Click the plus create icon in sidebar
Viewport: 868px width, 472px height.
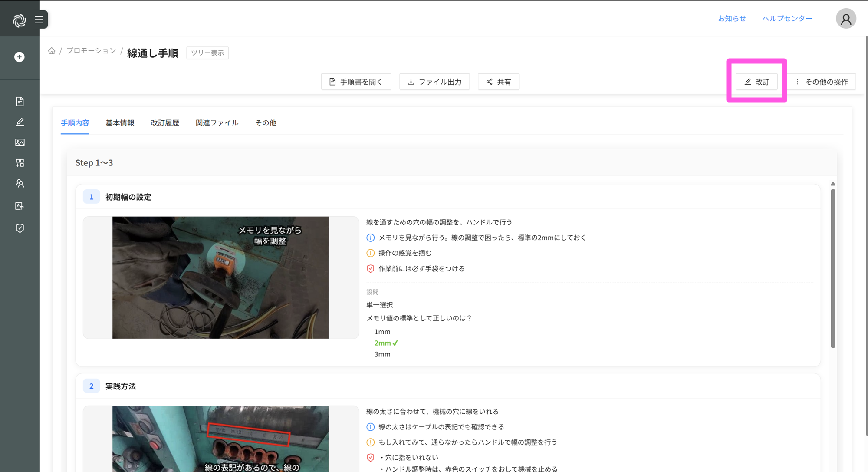point(20,57)
